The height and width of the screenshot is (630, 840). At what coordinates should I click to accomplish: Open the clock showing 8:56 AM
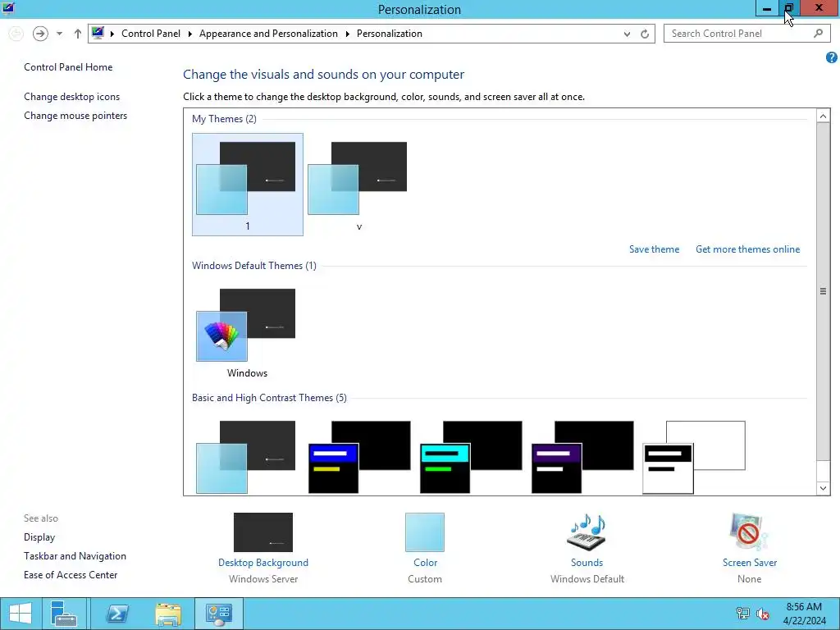click(804, 614)
